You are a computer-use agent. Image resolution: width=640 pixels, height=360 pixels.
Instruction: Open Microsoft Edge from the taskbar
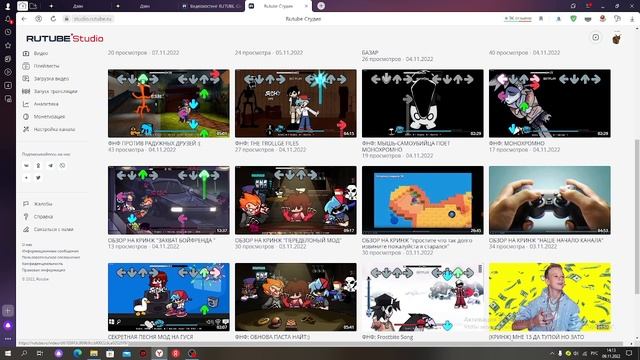(77, 353)
